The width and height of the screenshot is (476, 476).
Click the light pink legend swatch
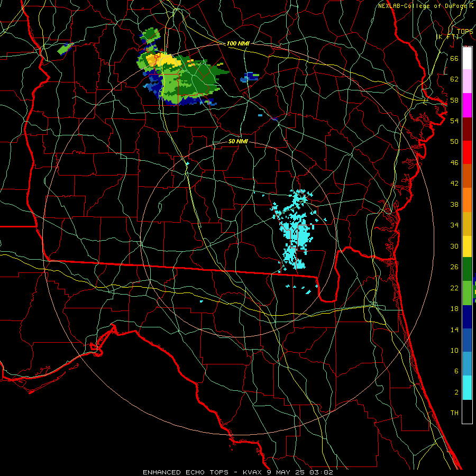[x=467, y=81]
